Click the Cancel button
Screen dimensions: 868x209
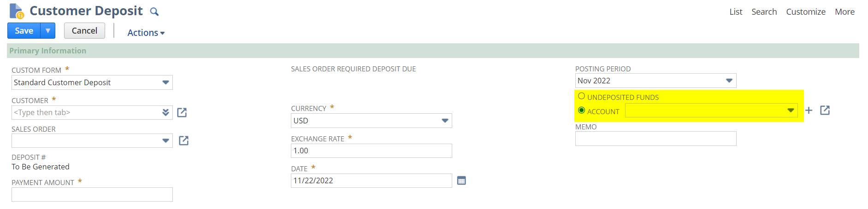84,30
